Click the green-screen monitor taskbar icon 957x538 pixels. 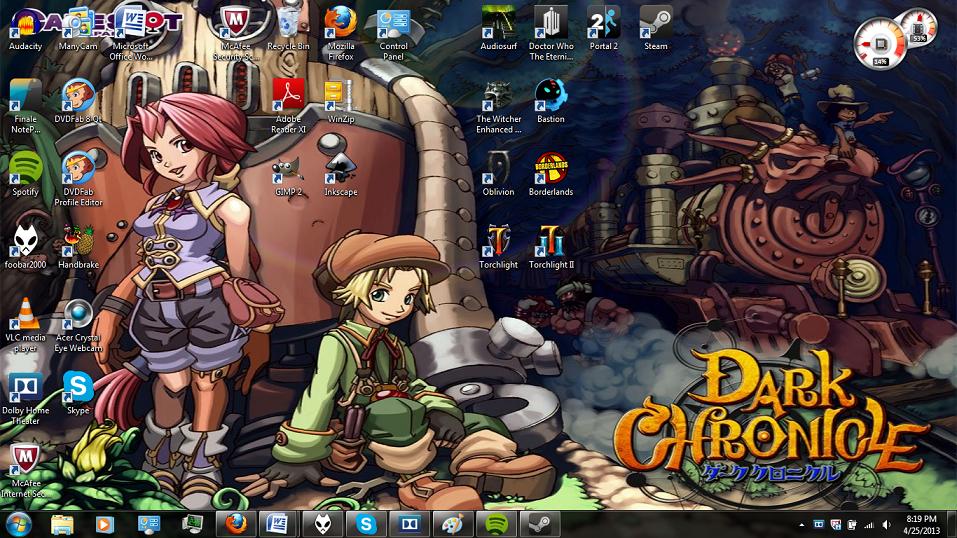(x=192, y=524)
